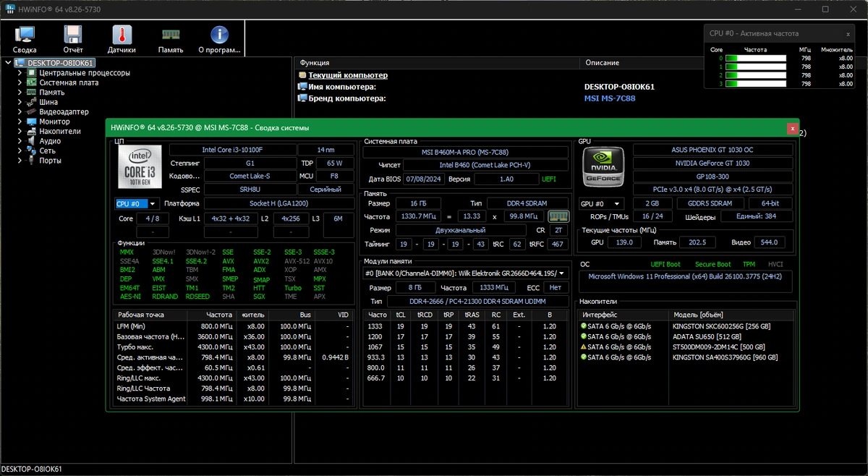Close the CPU #0 Активная частота panel

coord(848,33)
